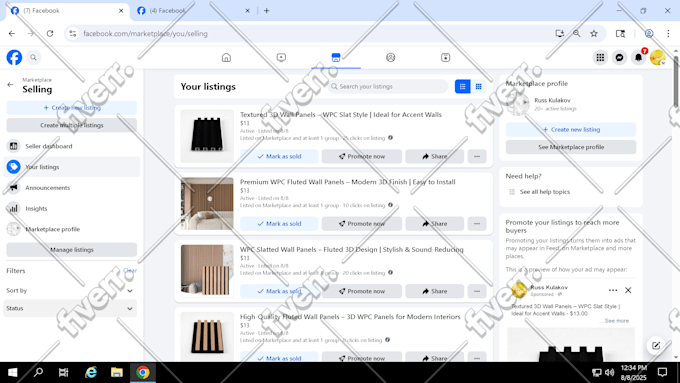The image size is (680, 383).
Task: Promote the WPC Slatted Wall Panels listing
Action: [362, 291]
